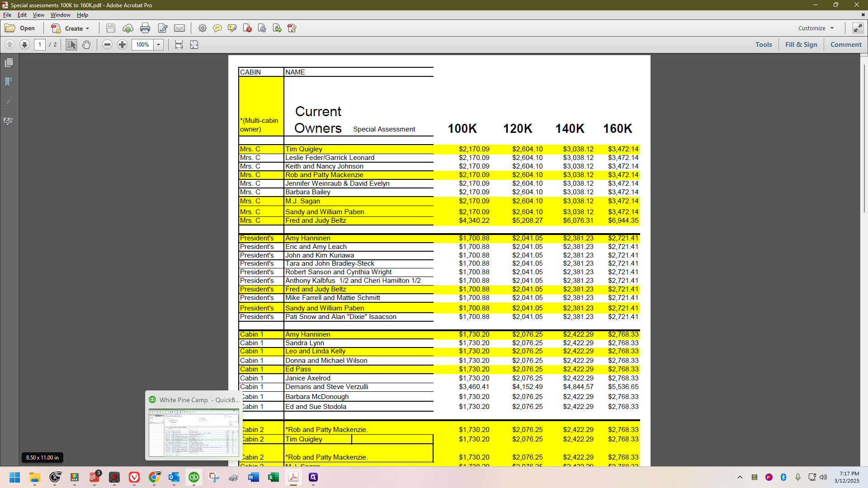Expand the zoom percentage dropdown
868x488 pixels.
click(x=158, y=45)
